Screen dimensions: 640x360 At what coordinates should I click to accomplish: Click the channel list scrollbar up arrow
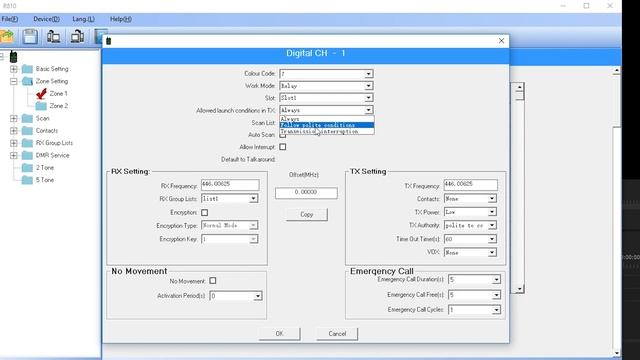(x=519, y=87)
